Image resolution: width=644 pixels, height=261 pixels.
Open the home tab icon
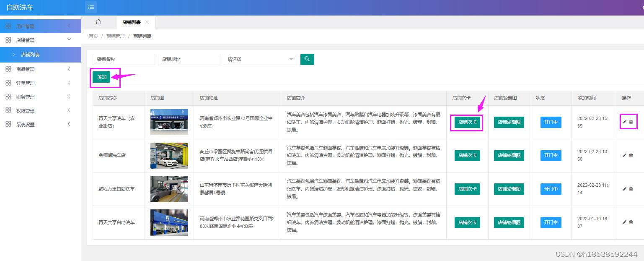[x=98, y=22]
